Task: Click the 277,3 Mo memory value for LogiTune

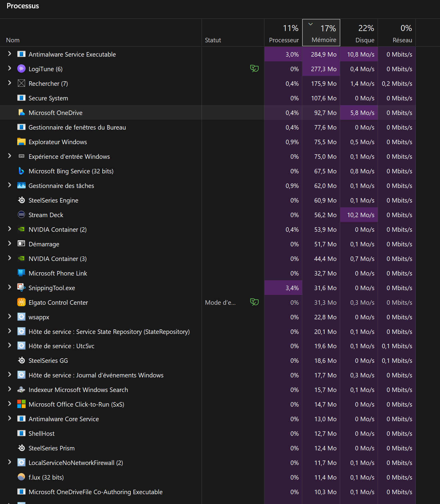Action: click(x=324, y=69)
